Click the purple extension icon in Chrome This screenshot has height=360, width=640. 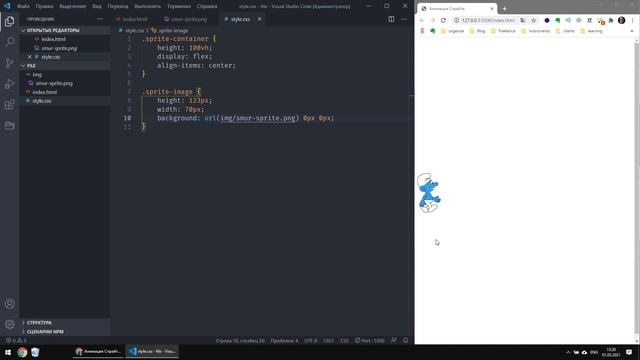(x=547, y=20)
